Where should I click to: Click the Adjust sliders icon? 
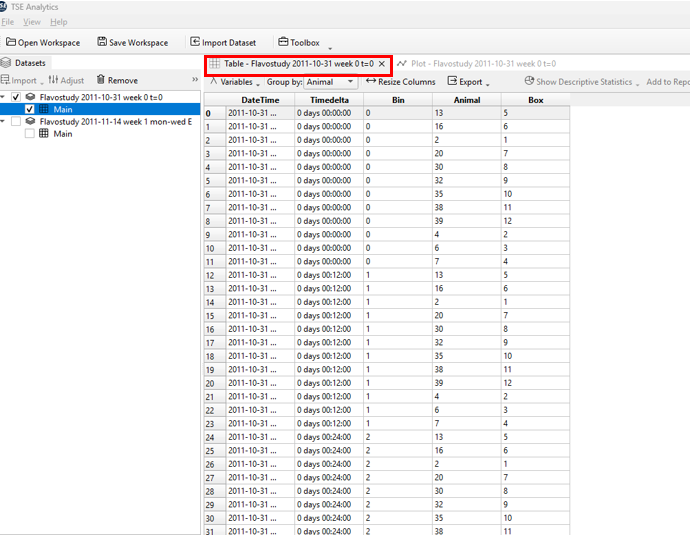pyautogui.click(x=54, y=80)
